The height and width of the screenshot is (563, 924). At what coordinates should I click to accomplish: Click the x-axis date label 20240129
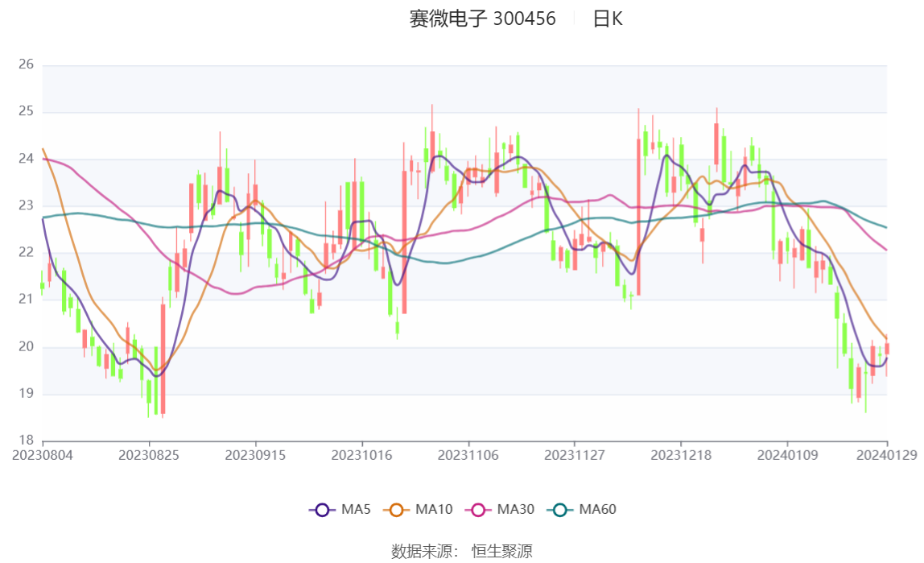[x=887, y=456]
